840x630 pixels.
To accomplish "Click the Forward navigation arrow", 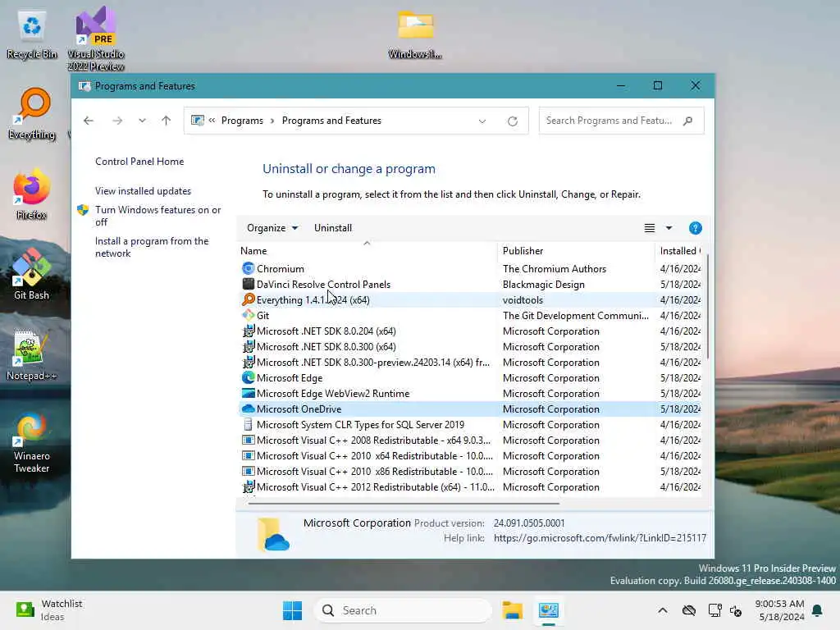I will point(117,121).
